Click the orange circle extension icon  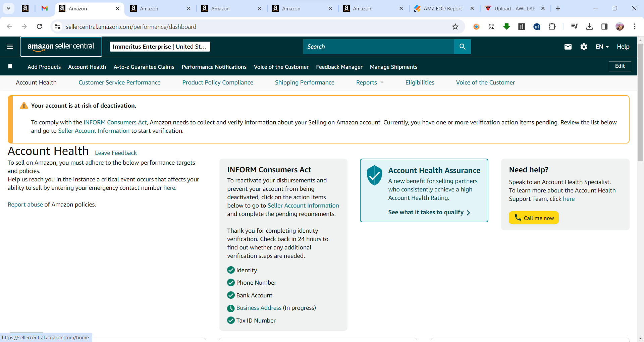click(476, 26)
